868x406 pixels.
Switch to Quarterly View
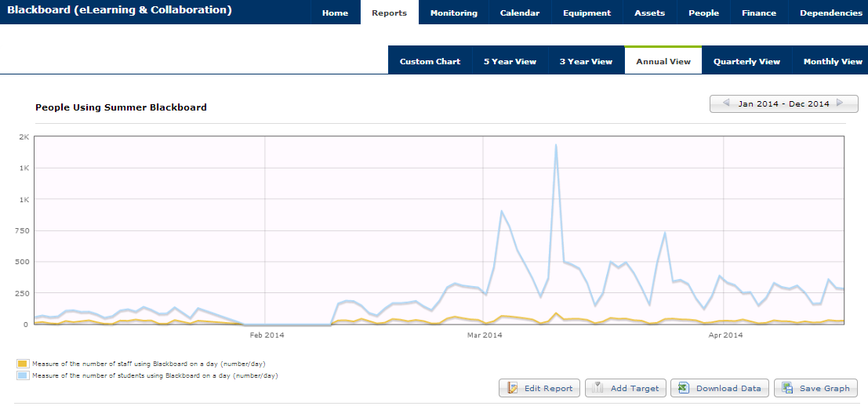(x=746, y=61)
